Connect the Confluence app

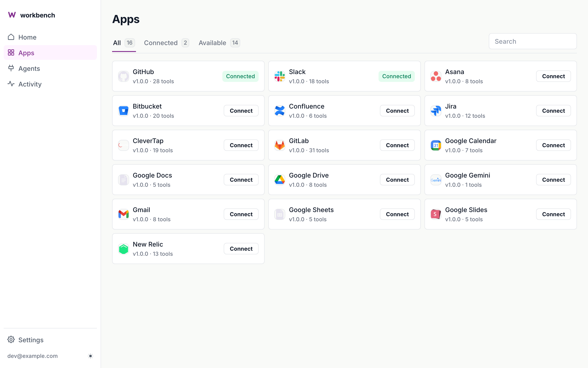pyautogui.click(x=397, y=111)
